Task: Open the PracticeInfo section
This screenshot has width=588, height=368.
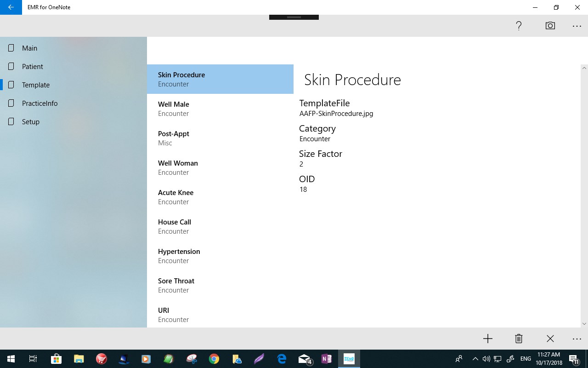Action: (40, 103)
